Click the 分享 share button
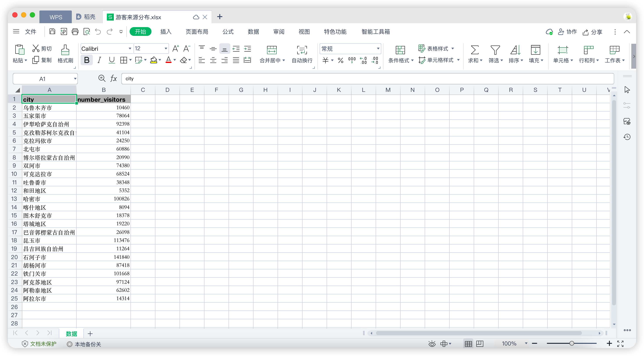 [593, 32]
